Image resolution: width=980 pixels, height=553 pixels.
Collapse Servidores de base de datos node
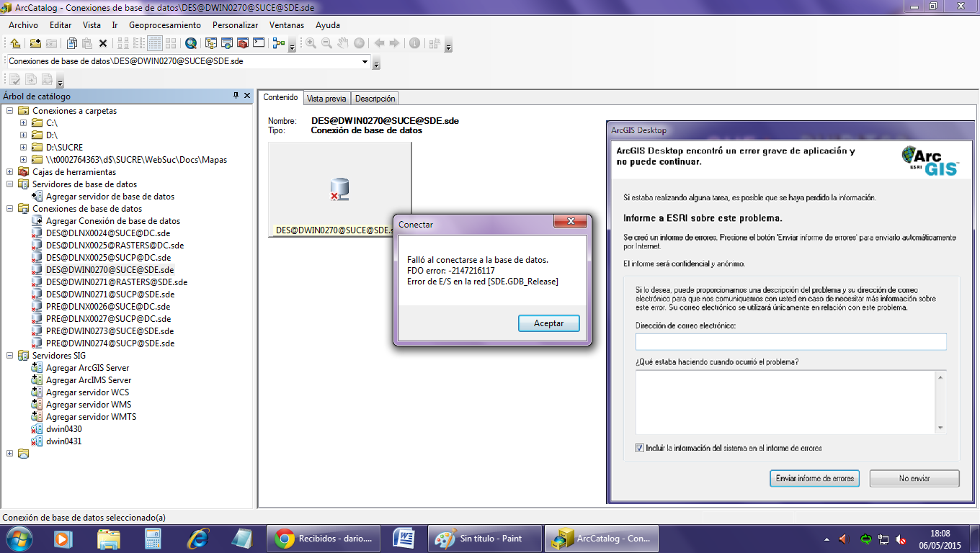click(10, 184)
